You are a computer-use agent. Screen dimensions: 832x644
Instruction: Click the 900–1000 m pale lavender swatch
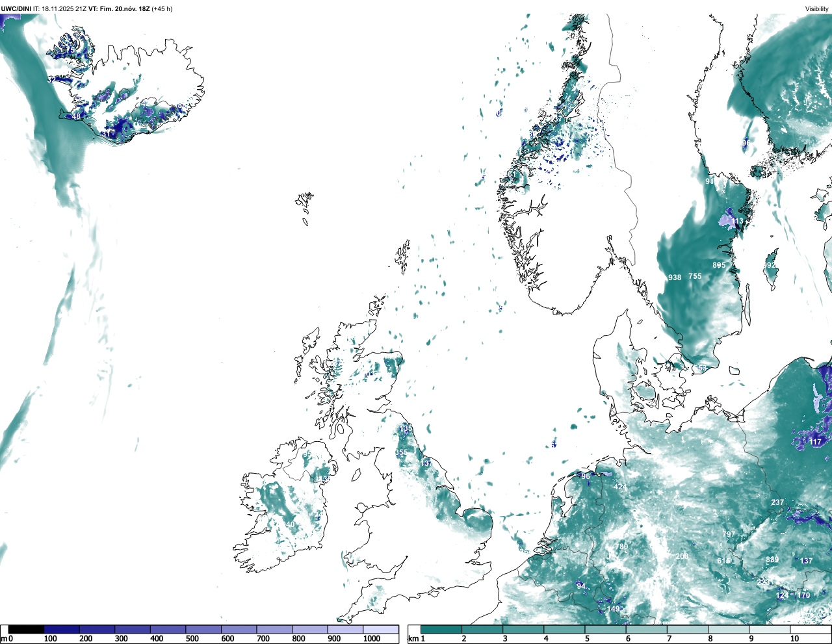click(345, 629)
